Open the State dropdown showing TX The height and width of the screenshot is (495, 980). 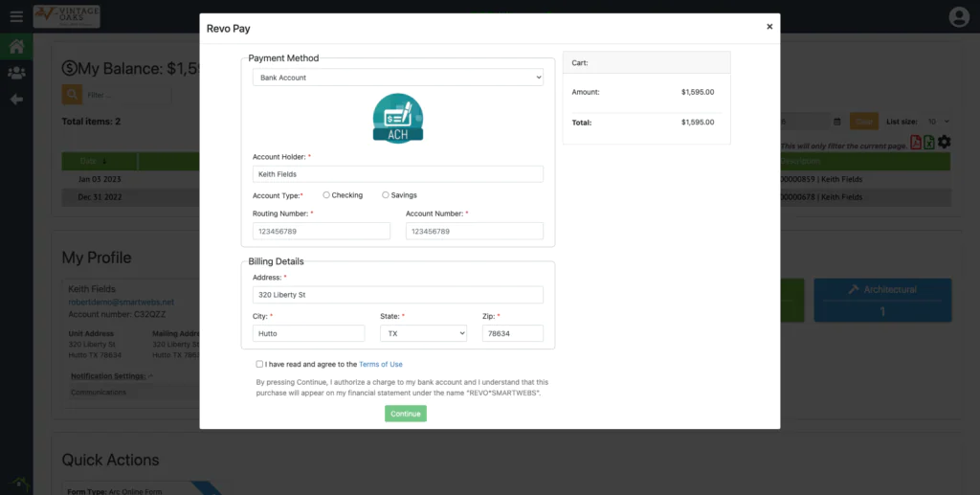pos(423,333)
